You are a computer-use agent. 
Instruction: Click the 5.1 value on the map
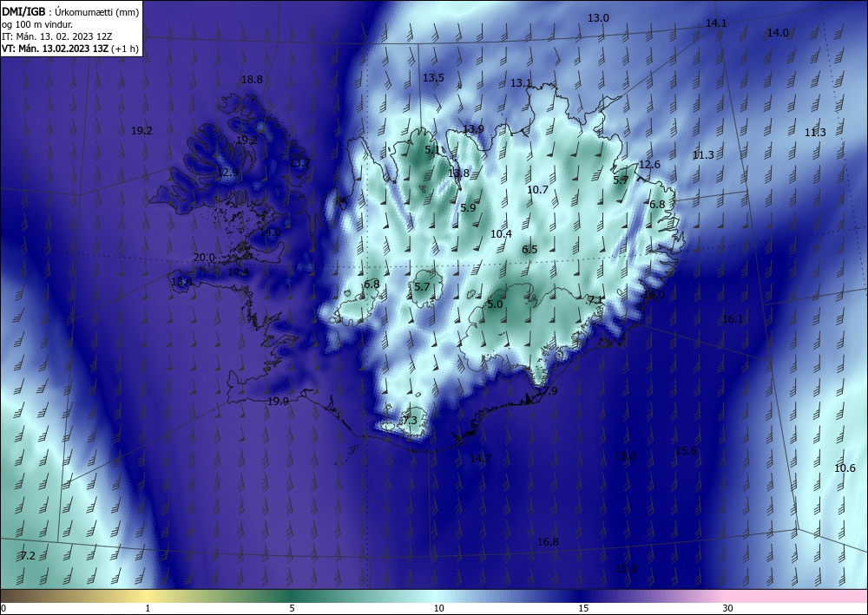(432, 150)
